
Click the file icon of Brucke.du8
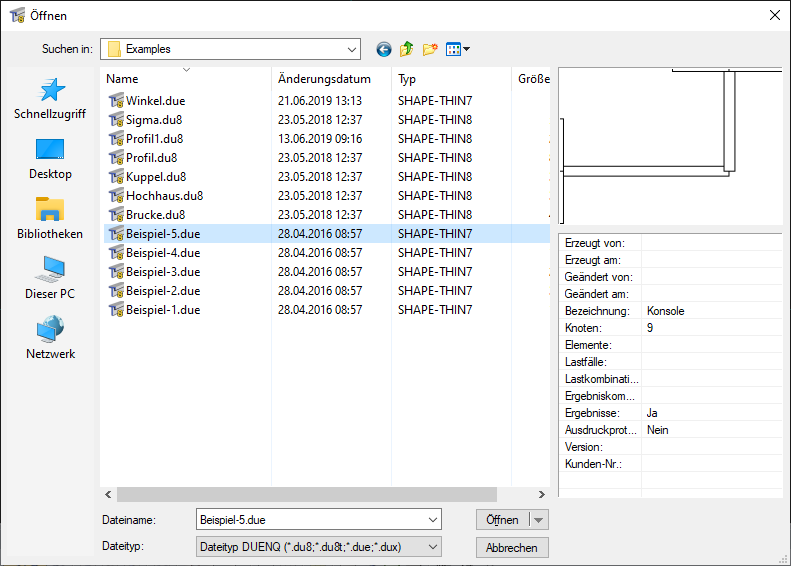(116, 215)
